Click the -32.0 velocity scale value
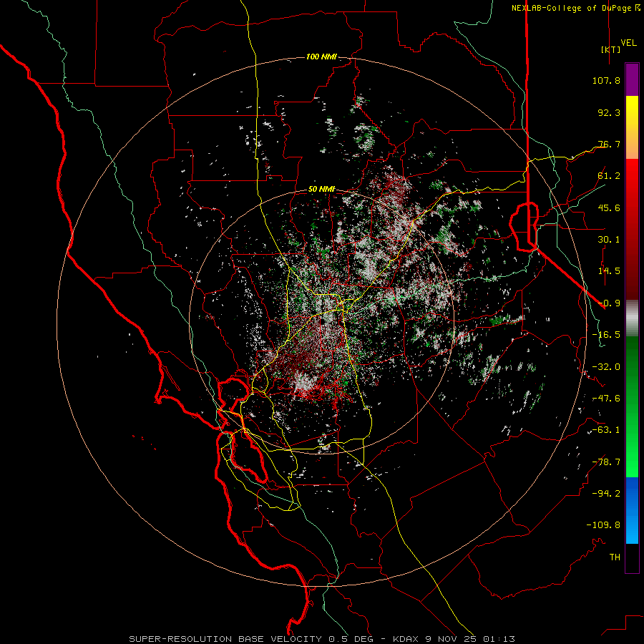644x644 pixels. coord(606,367)
